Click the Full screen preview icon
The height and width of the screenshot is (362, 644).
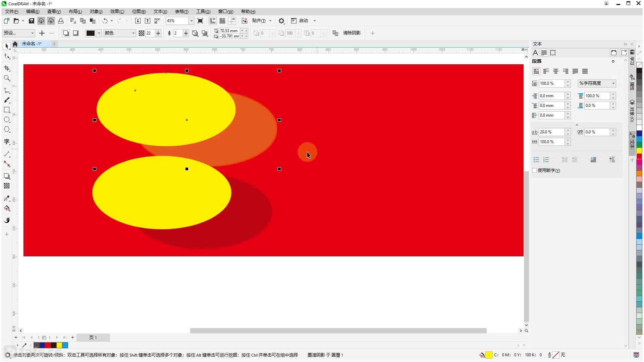200,21
